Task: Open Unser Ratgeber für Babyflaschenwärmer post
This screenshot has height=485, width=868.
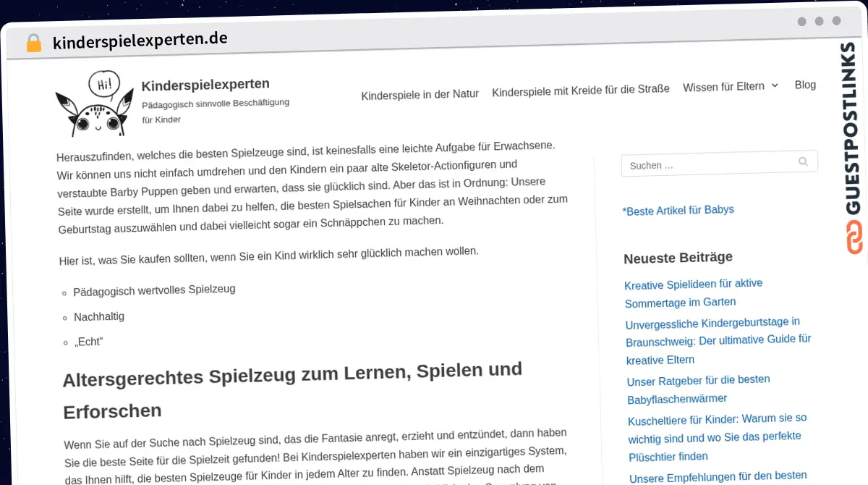Action: click(698, 389)
